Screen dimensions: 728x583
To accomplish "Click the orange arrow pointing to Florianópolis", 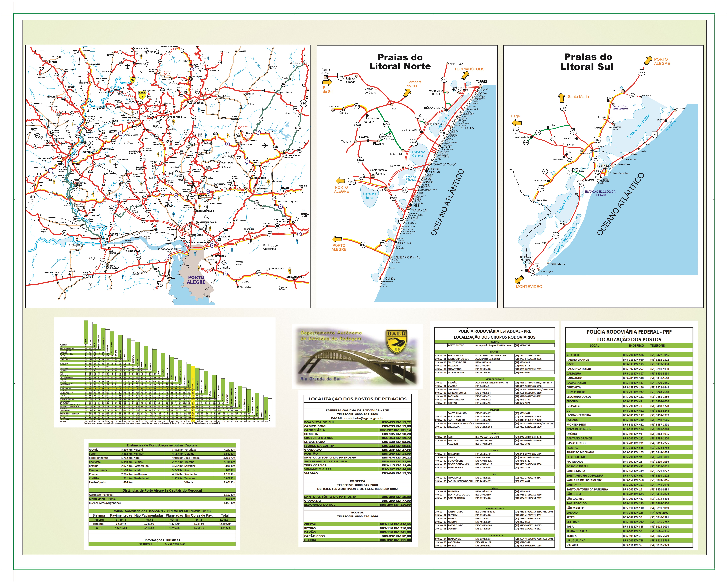I will tap(465, 76).
